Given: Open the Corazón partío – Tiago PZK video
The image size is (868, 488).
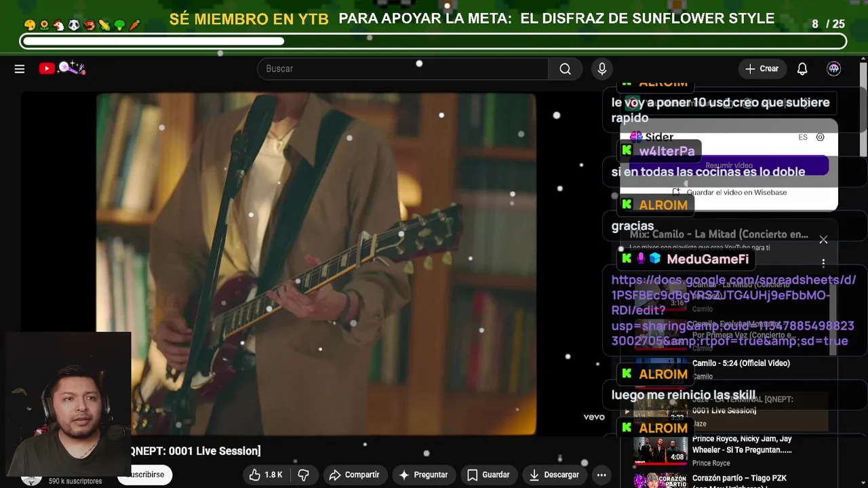Looking at the screenshot, I should 739,479.
